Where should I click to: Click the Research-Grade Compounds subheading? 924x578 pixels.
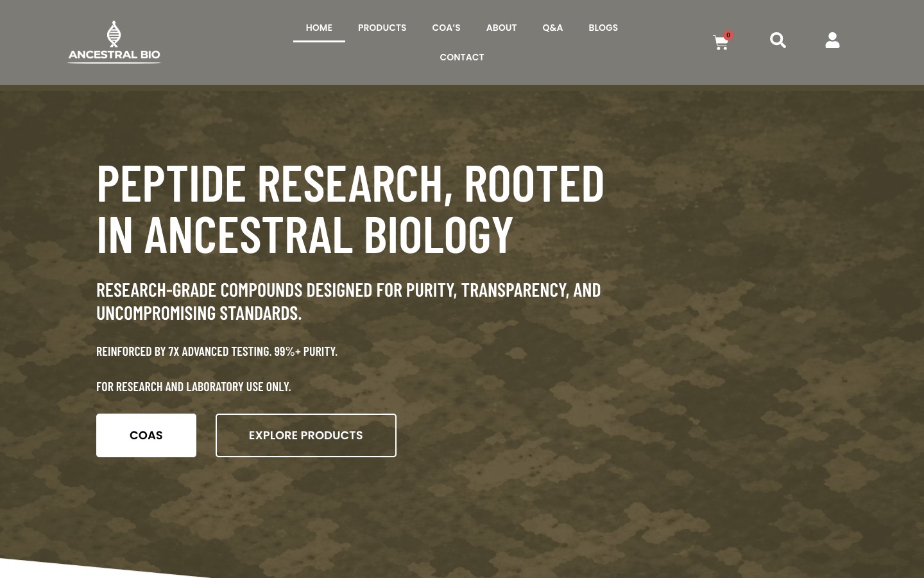click(x=348, y=301)
